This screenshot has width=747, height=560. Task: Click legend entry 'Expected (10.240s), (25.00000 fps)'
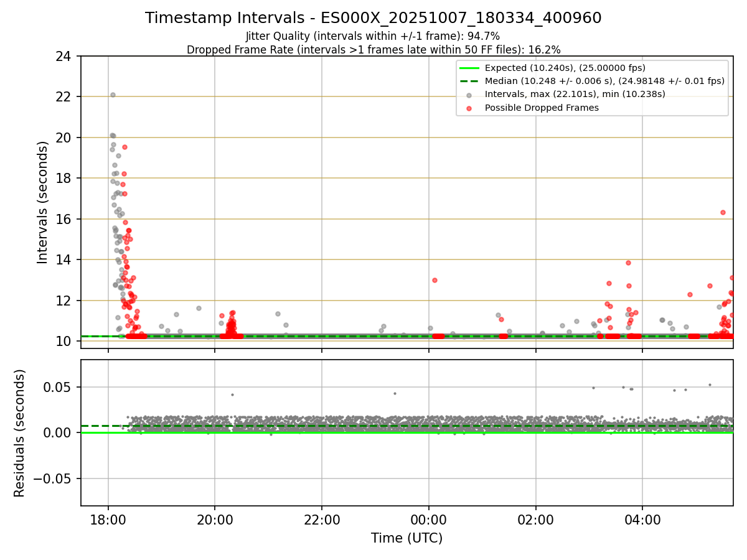tap(565, 68)
